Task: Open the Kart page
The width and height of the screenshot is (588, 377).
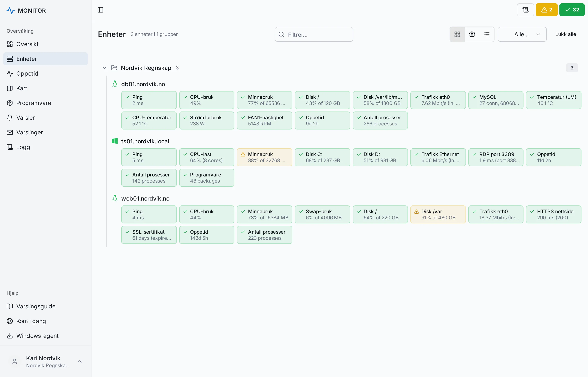Action: pyautogui.click(x=45, y=88)
